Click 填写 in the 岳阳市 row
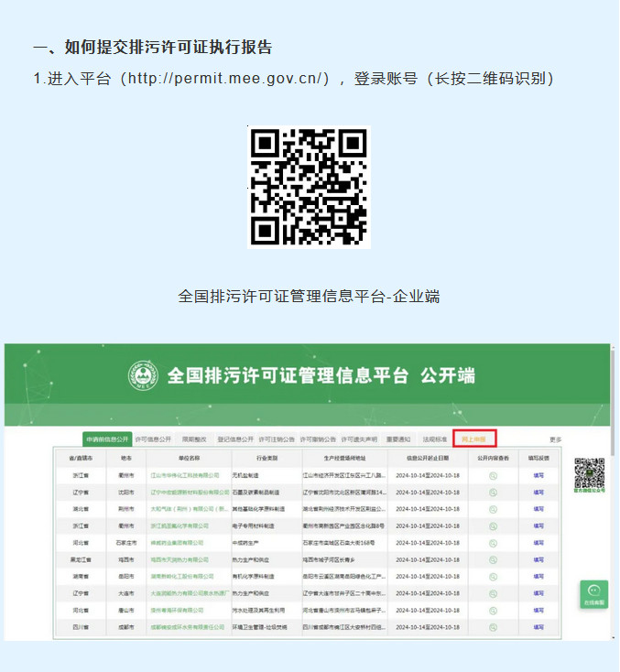620x672 pixels. point(538,577)
